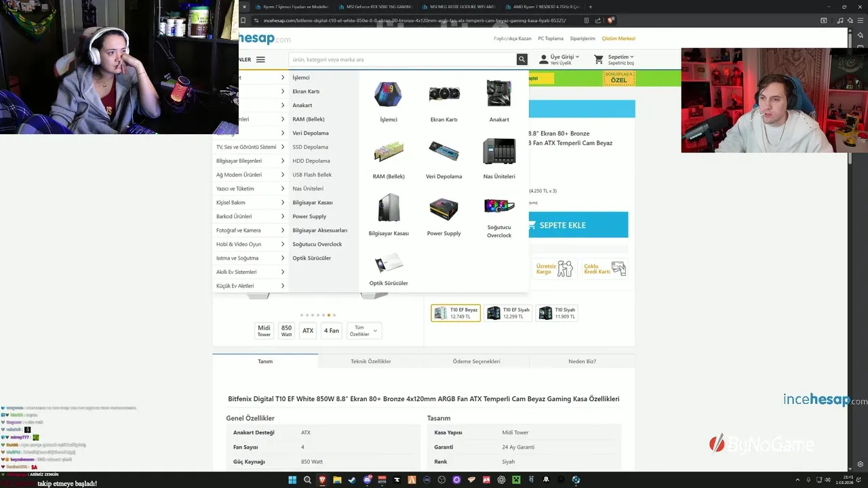The image size is (868, 488).
Task: Open the Paylaştıkça Kazan link
Action: pyautogui.click(x=513, y=39)
